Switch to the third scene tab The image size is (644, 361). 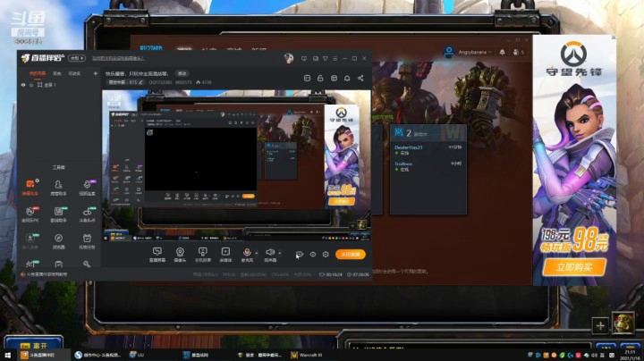[74, 73]
